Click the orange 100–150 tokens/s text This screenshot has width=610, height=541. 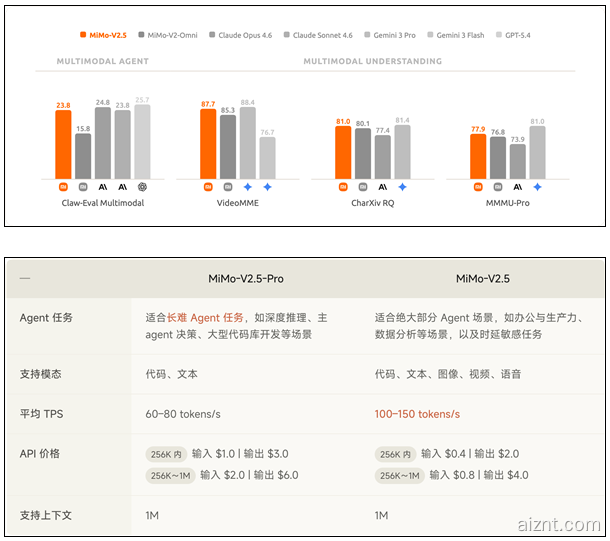click(x=417, y=414)
